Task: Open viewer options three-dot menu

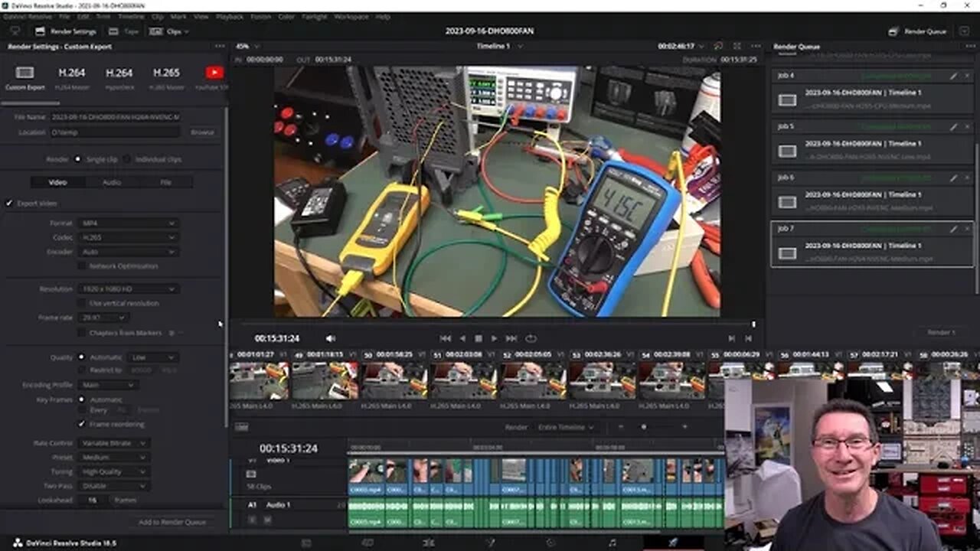Action: (x=756, y=47)
